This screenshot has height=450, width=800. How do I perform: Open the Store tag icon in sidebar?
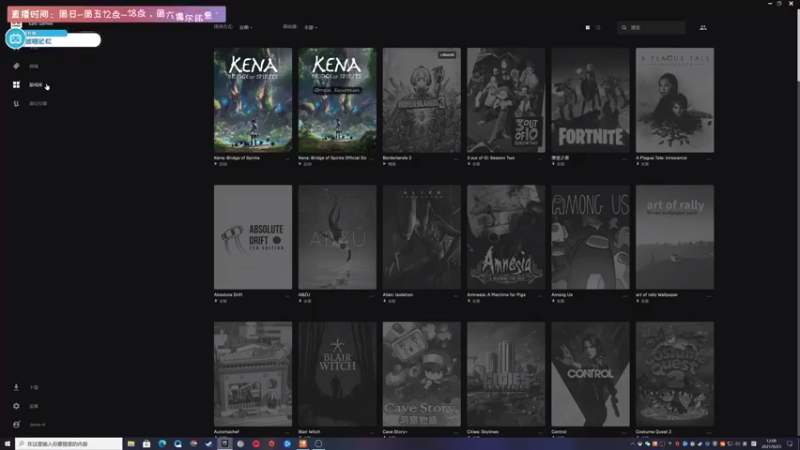(x=16, y=66)
